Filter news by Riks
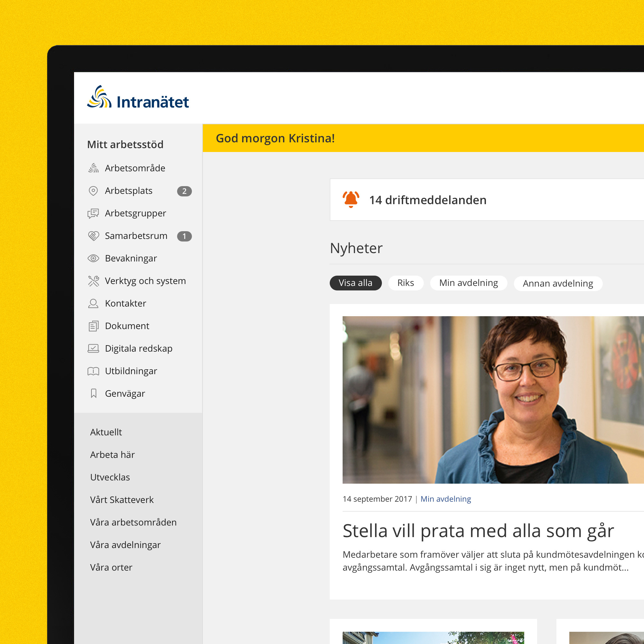The image size is (644, 644). click(406, 283)
